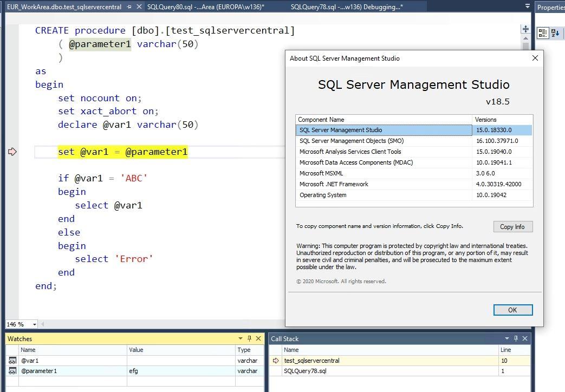The width and height of the screenshot is (565, 392).
Task: Pin the EUR_WorkArea procedure tab
Action: [x=128, y=7]
